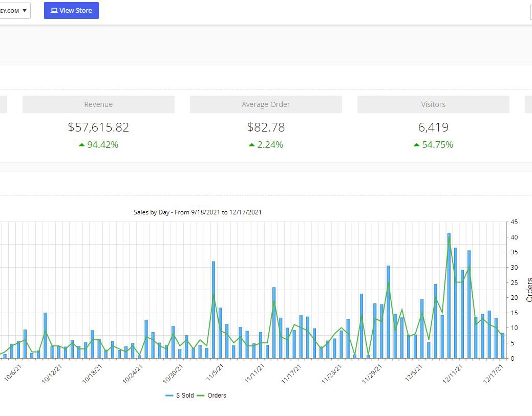Select the Revenue stat header

tap(98, 104)
